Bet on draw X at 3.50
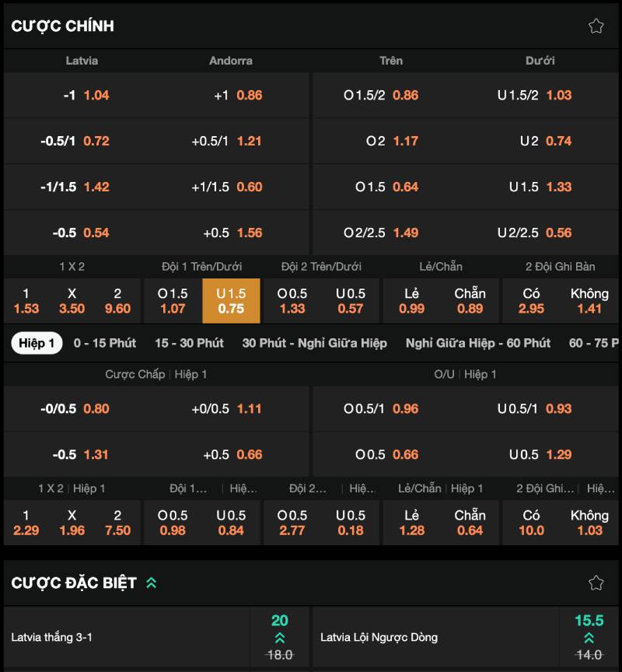Screen dimensions: 622x672 click(x=72, y=300)
